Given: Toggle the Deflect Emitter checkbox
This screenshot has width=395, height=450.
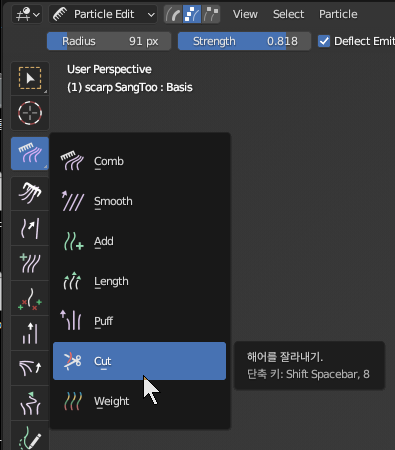Looking at the screenshot, I should [x=324, y=41].
